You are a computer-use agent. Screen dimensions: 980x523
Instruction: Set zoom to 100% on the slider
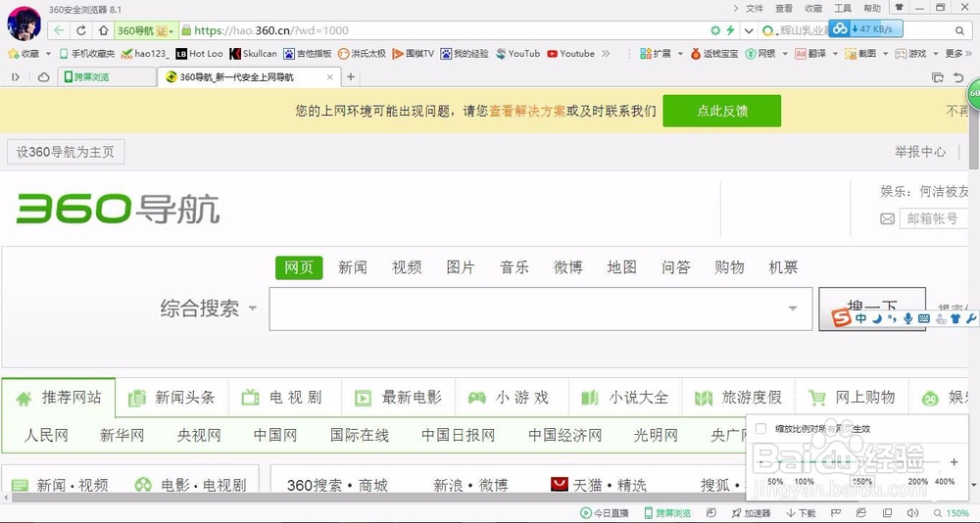click(804, 481)
